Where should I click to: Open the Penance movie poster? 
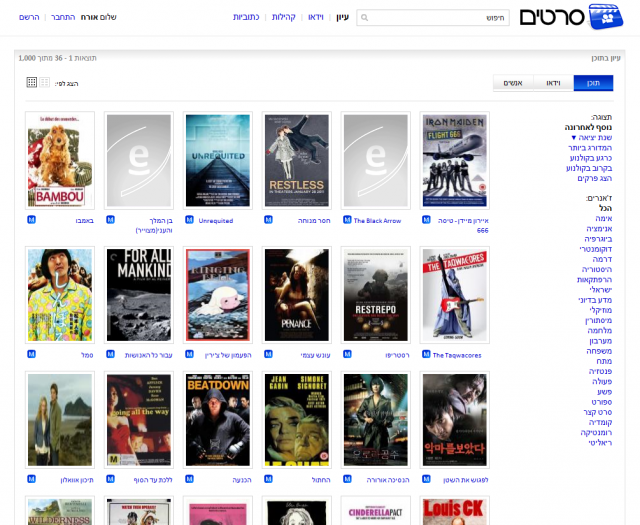pyautogui.click(x=297, y=295)
